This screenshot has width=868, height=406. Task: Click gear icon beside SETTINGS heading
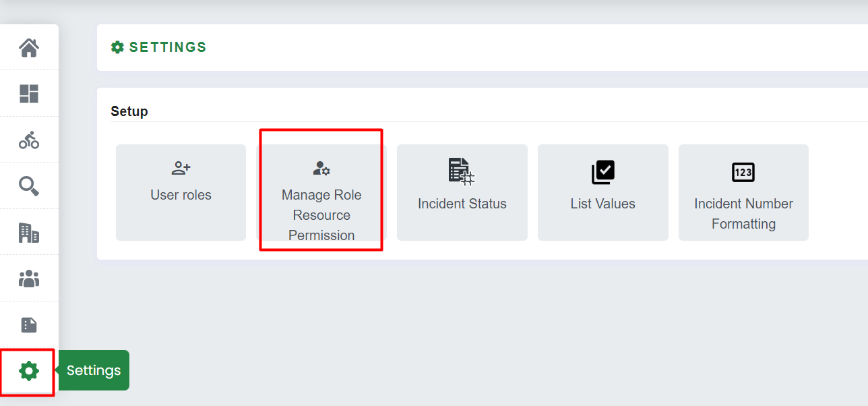point(117,47)
